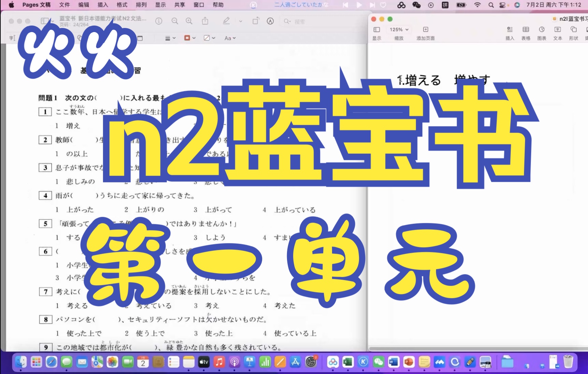Open the line style dropdown in Preview

(170, 38)
